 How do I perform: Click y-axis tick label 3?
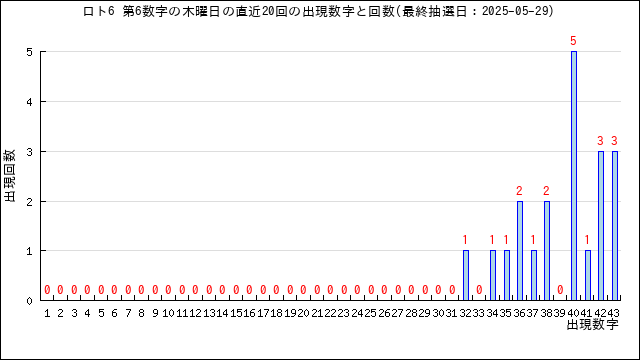[29, 152]
